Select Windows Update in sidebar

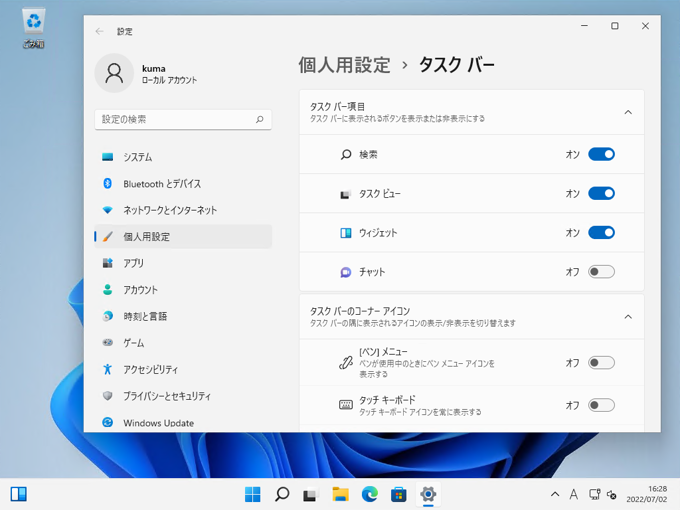(183, 422)
